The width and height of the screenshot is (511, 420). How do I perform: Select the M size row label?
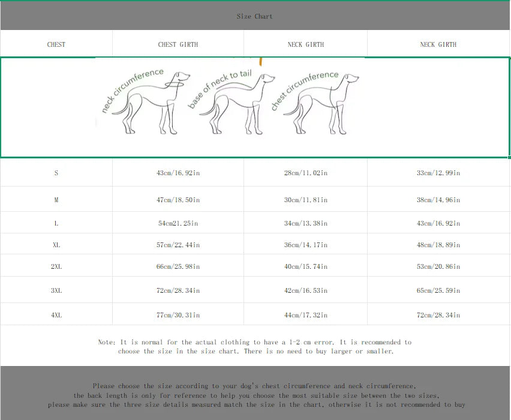coord(56,200)
